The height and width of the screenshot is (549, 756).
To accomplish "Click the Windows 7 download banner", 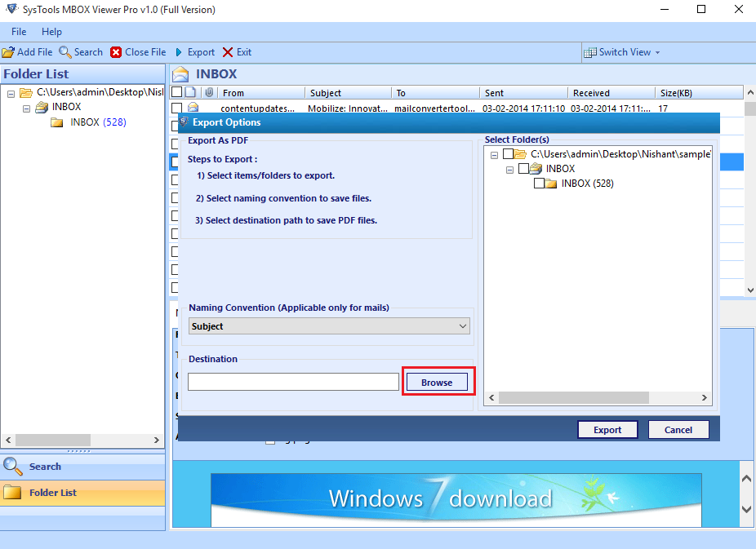I will 456,499.
